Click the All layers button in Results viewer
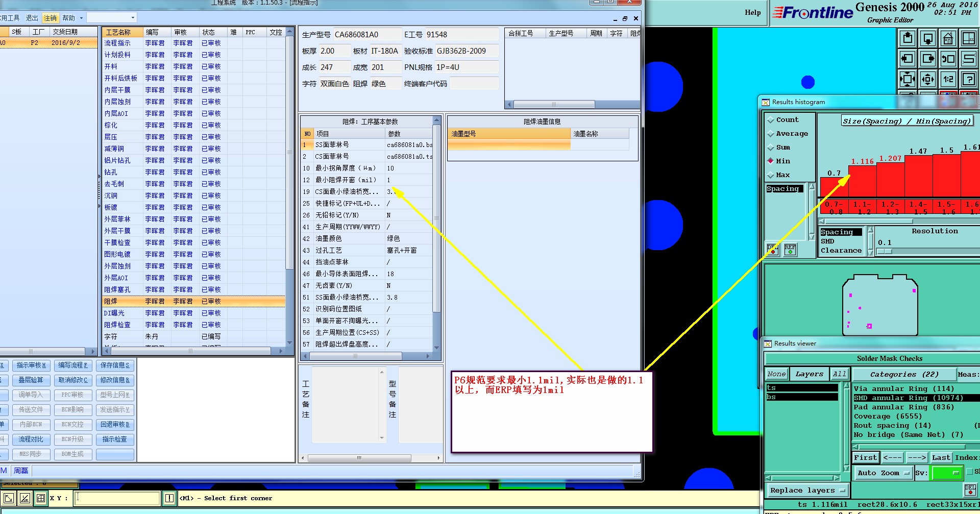This screenshot has height=514, width=980. tap(840, 374)
